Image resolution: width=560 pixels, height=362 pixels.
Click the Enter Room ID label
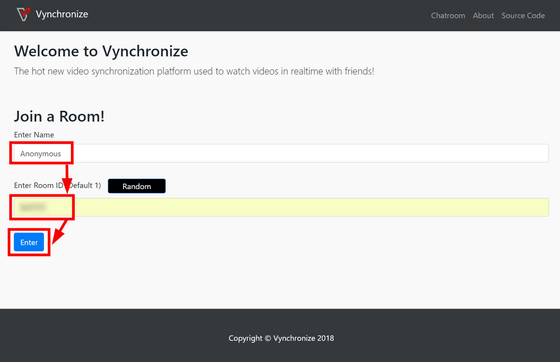(58, 185)
